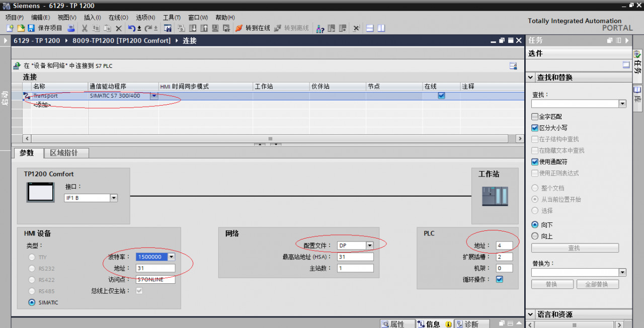The image size is (644, 328).
Task: Select the 向上 direction radio button
Action: click(x=535, y=236)
